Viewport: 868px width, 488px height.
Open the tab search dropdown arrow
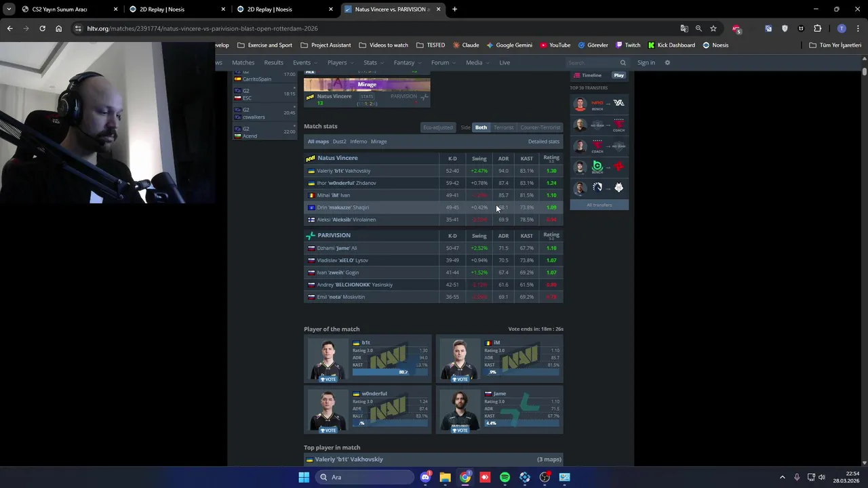tap(9, 9)
